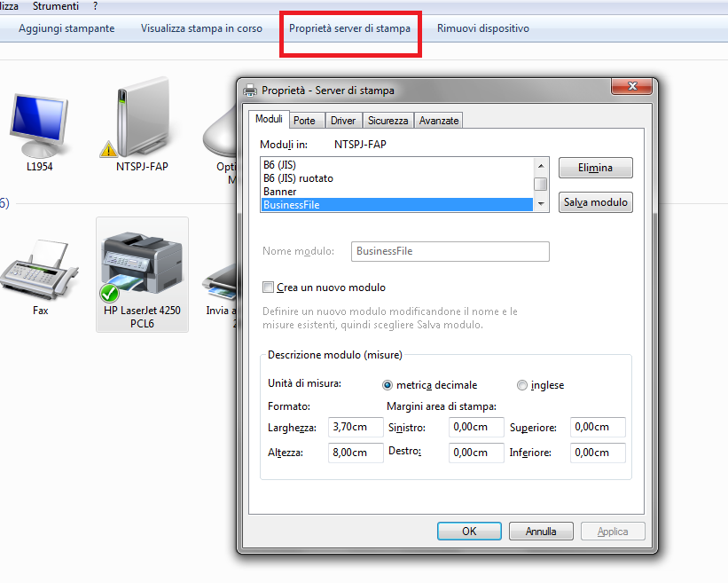Click the forms list scroll down arrow
The height and width of the screenshot is (583, 728).
[540, 204]
